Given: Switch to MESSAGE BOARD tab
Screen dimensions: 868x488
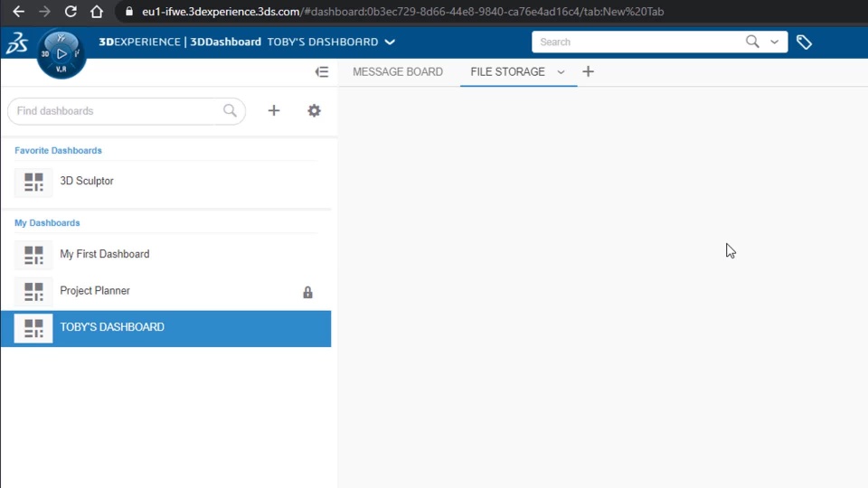Looking at the screenshot, I should click(398, 72).
